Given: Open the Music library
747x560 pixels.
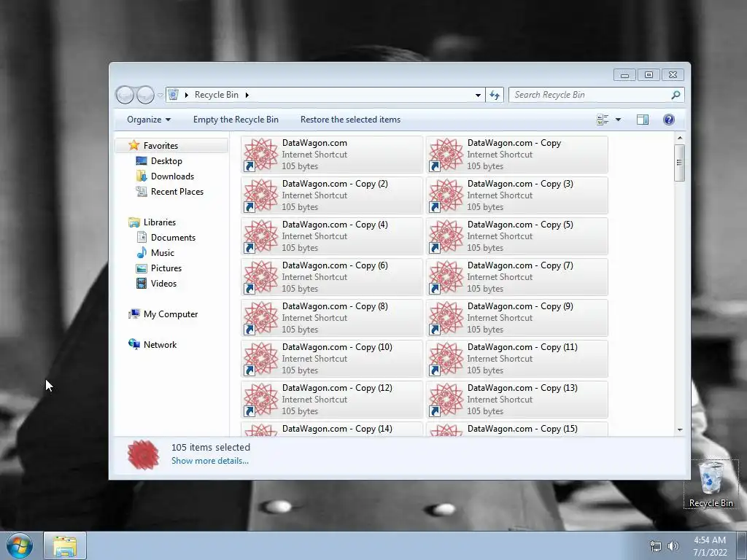Looking at the screenshot, I should pyautogui.click(x=163, y=253).
